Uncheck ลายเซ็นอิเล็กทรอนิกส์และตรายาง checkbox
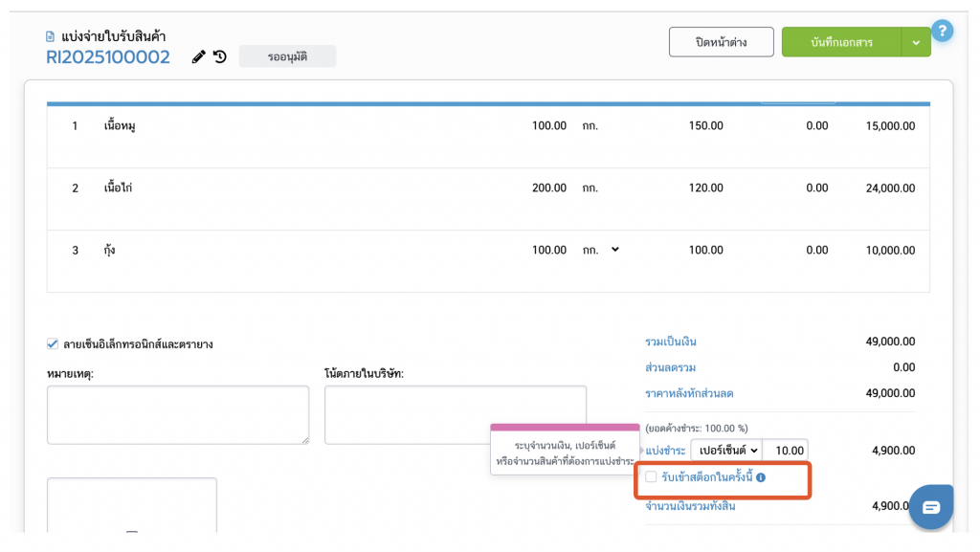The height and width of the screenshot is (552, 980). [x=53, y=344]
